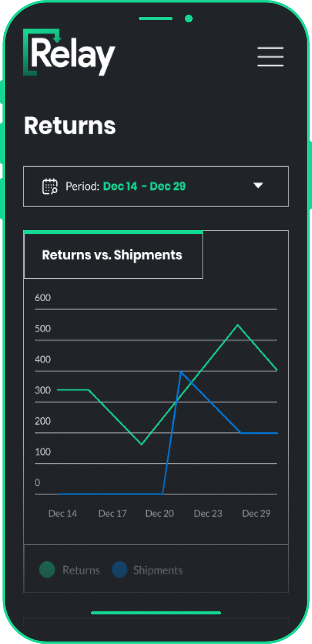This screenshot has width=312, height=644.
Task: Click the blue Shipments color swatch
Action: tap(119, 570)
